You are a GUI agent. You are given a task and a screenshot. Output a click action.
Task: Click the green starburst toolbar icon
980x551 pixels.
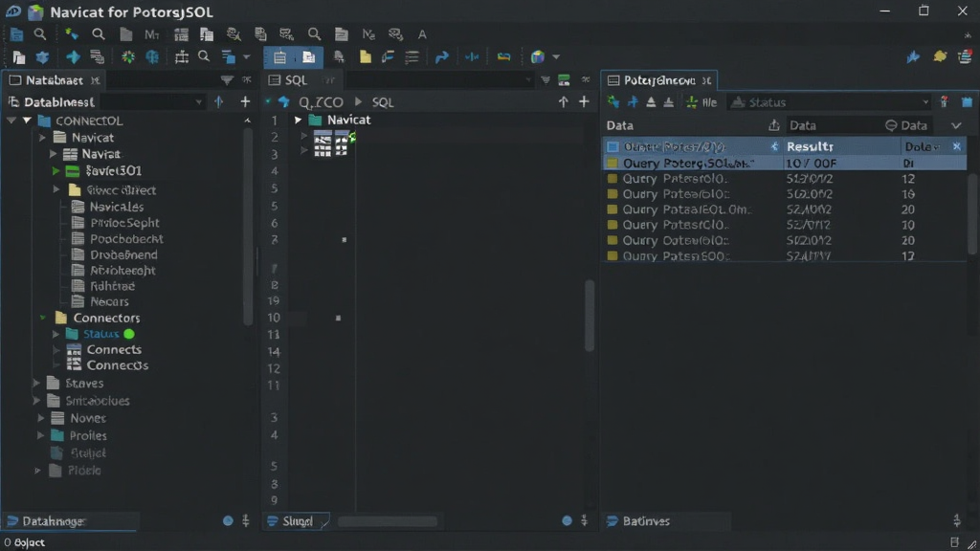click(128, 57)
